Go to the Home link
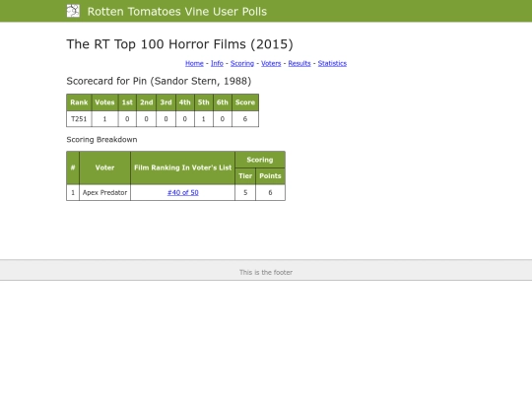 click(194, 63)
